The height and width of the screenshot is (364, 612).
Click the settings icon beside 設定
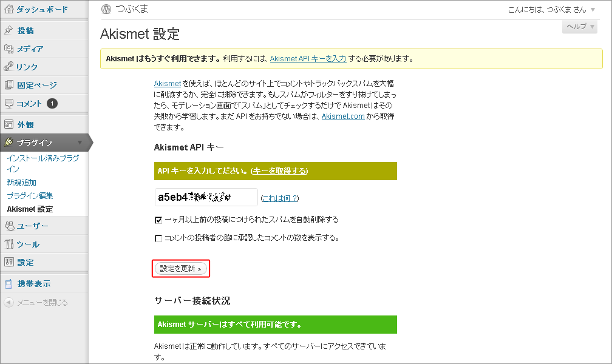click(8, 262)
